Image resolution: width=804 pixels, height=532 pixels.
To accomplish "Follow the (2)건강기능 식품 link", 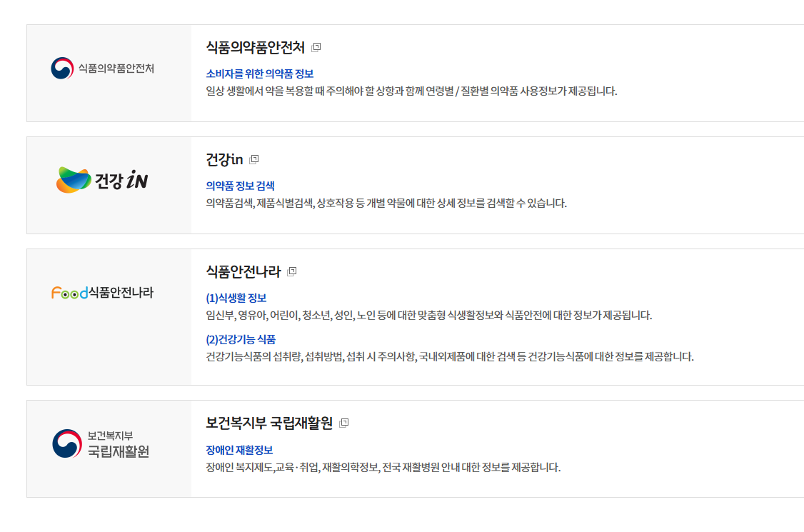I will pyautogui.click(x=241, y=339).
